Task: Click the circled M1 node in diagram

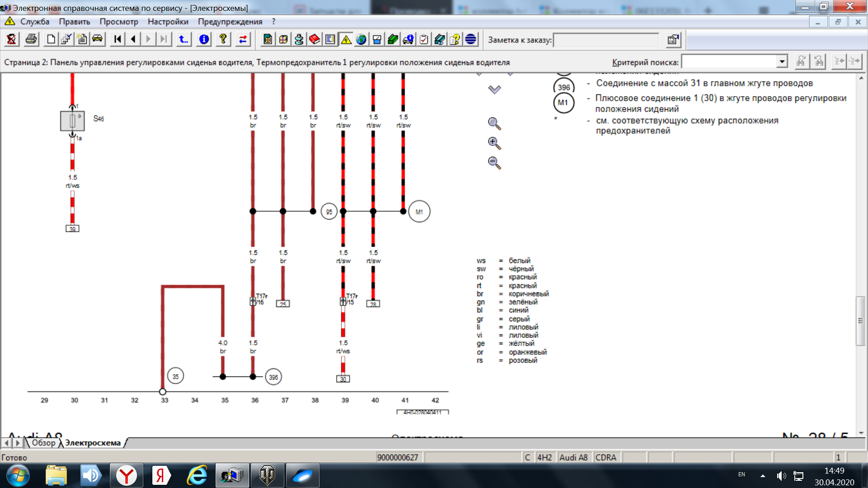Action: (419, 211)
